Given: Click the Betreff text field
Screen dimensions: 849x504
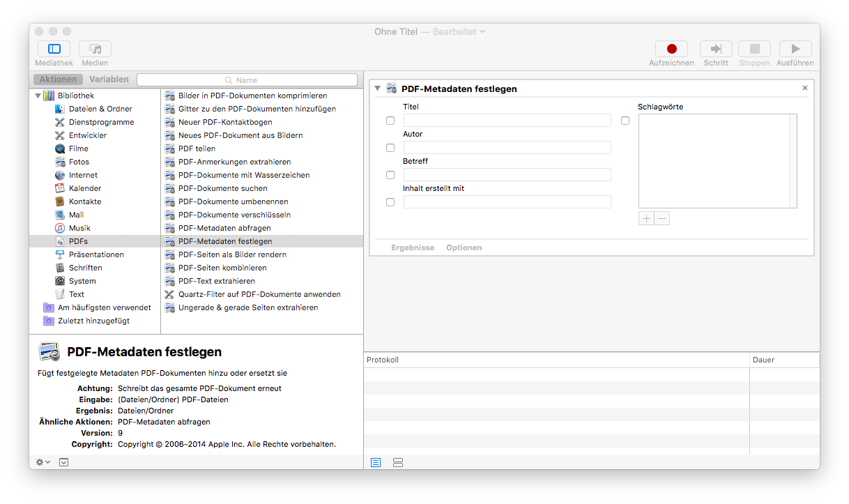Looking at the screenshot, I should (x=507, y=175).
